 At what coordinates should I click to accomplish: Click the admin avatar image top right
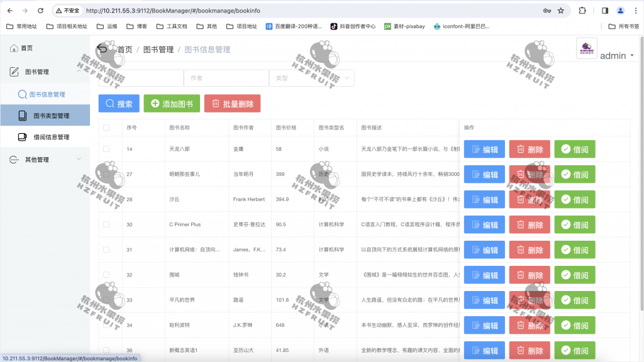586,50
